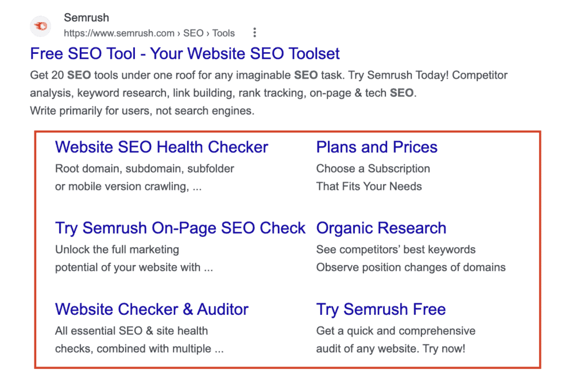Image resolution: width=588 pixels, height=386 pixels.
Task: Open the Website SEO Health Checker sitelink
Action: tap(161, 147)
